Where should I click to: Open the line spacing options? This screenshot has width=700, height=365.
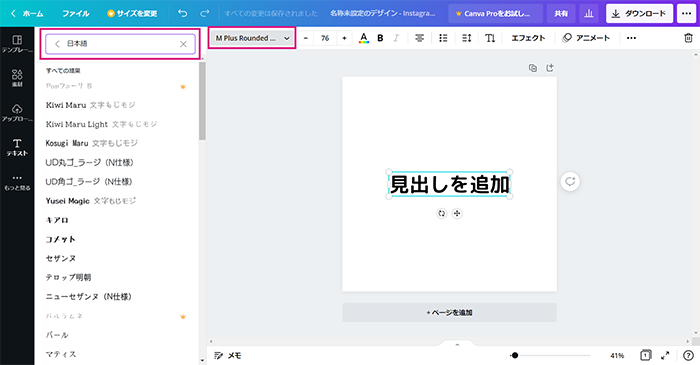point(467,38)
